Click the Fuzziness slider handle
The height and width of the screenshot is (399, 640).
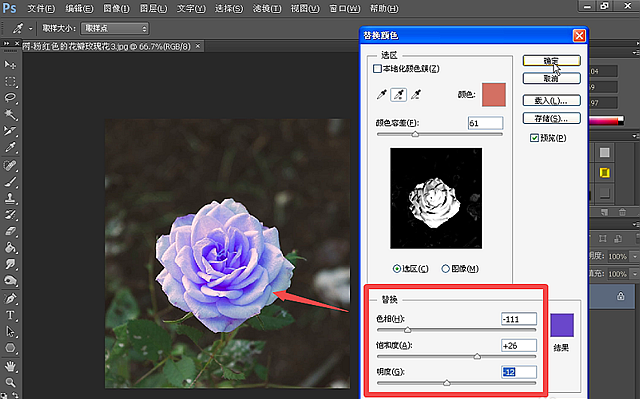[415, 134]
